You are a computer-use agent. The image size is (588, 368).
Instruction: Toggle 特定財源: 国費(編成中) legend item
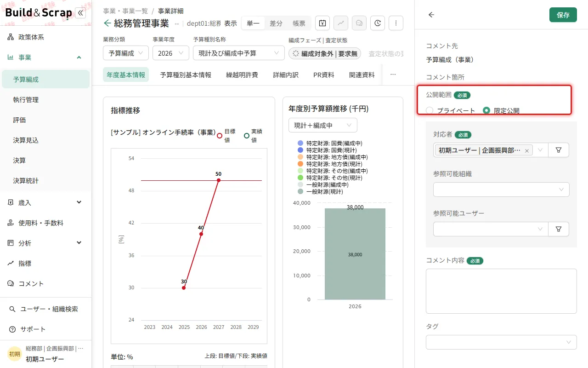(330, 143)
